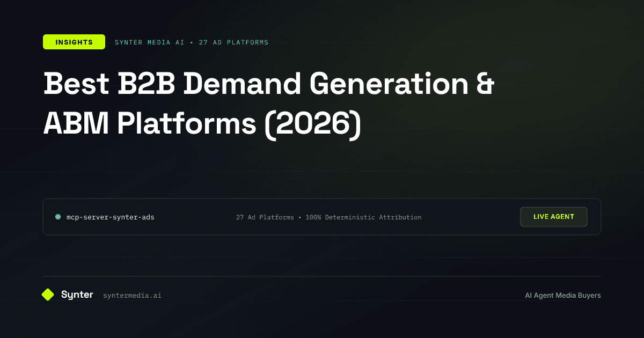
Task: Click the 'ABM Platforms (2026)' headline line
Action: click(203, 124)
